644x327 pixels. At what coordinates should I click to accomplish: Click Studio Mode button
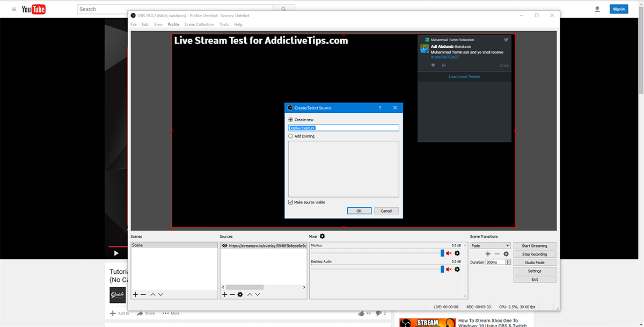(535, 263)
